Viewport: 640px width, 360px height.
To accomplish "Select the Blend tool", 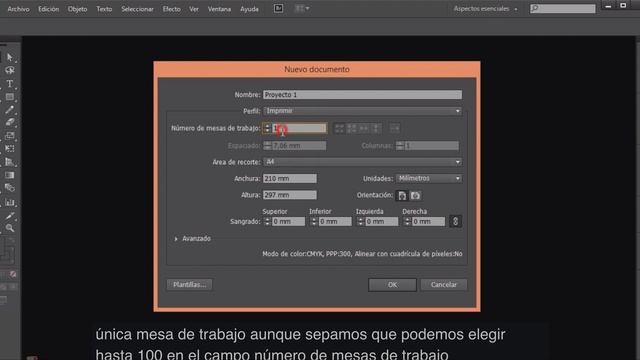I will click(x=10, y=188).
